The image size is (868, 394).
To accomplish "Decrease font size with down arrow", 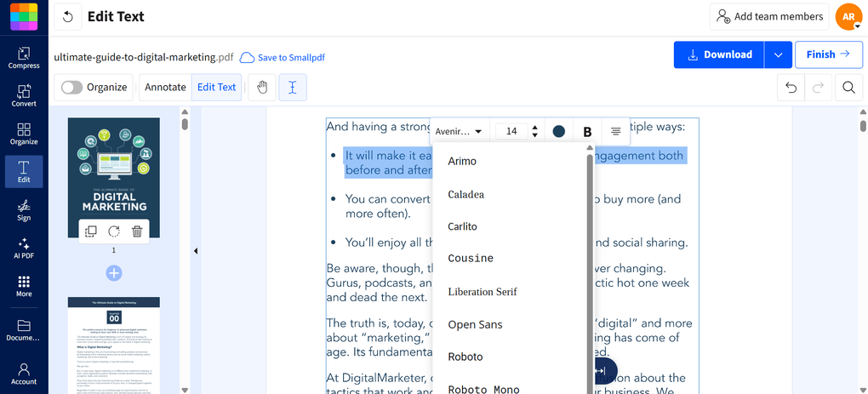I will (534, 135).
